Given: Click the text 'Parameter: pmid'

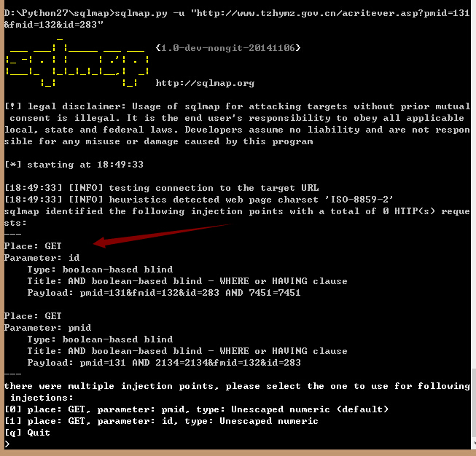Looking at the screenshot, I should (47, 328).
